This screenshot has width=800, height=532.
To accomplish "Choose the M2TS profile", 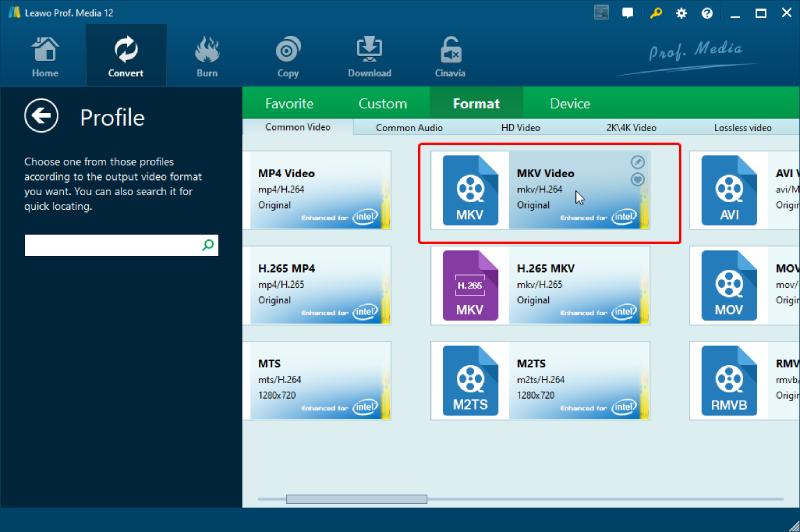I will (540, 381).
